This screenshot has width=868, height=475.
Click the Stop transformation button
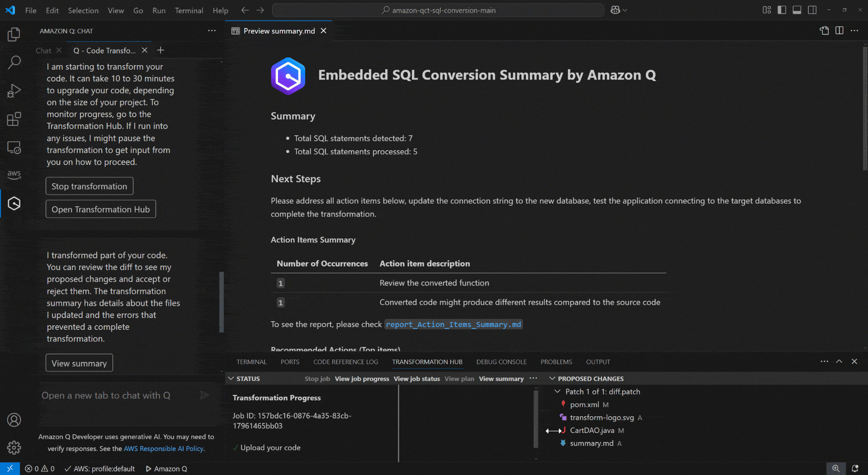coord(89,186)
